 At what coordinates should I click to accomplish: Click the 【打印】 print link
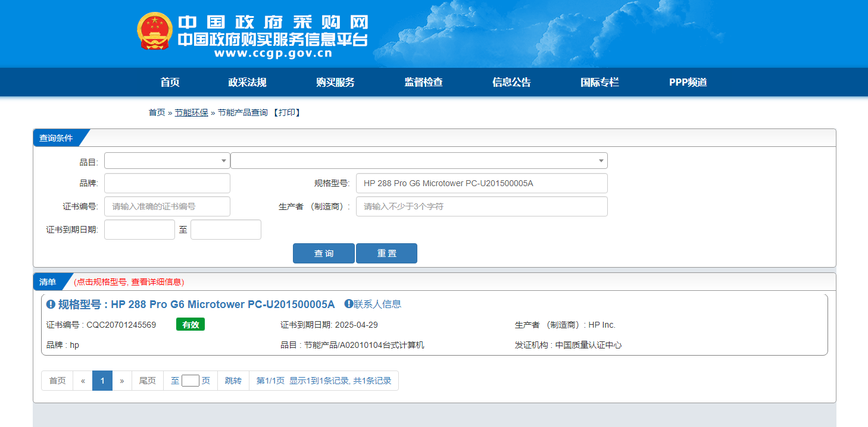286,112
